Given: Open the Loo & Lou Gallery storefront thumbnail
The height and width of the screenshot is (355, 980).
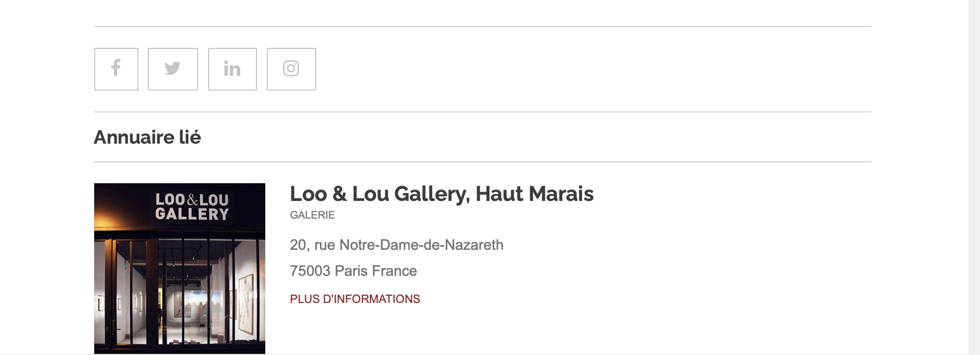Looking at the screenshot, I should pos(179,268).
